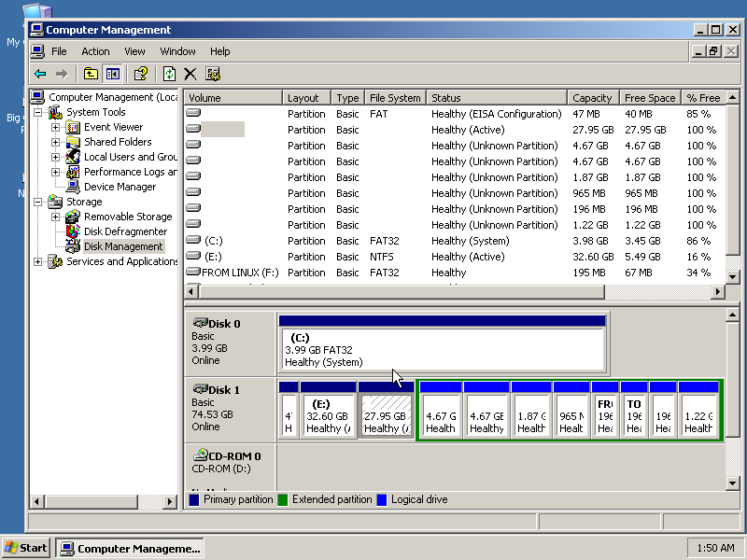Image resolution: width=747 pixels, height=560 pixels.
Task: Sort by the Layout column header
Action: point(306,98)
